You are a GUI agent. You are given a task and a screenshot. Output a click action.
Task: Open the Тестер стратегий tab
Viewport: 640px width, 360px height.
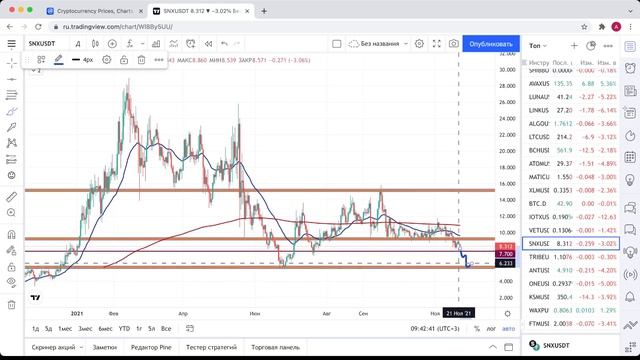point(211,347)
